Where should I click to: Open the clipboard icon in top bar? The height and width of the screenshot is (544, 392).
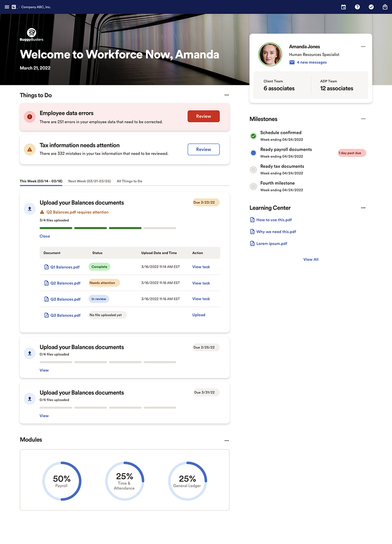point(385,7)
